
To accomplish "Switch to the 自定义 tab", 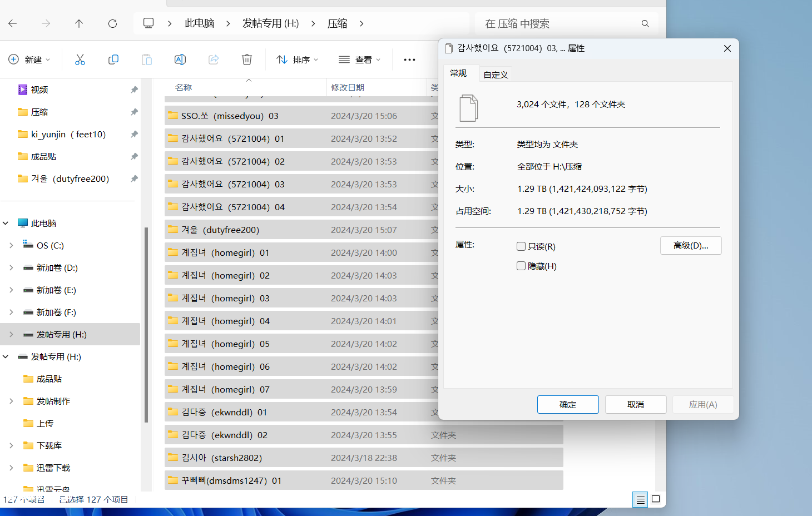I will click(x=496, y=75).
